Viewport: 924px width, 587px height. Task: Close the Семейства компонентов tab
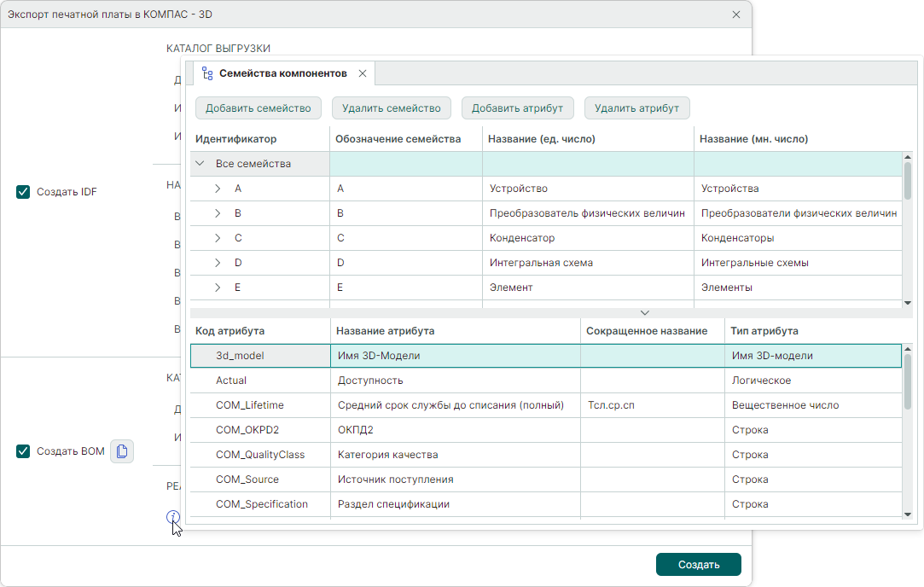[363, 73]
